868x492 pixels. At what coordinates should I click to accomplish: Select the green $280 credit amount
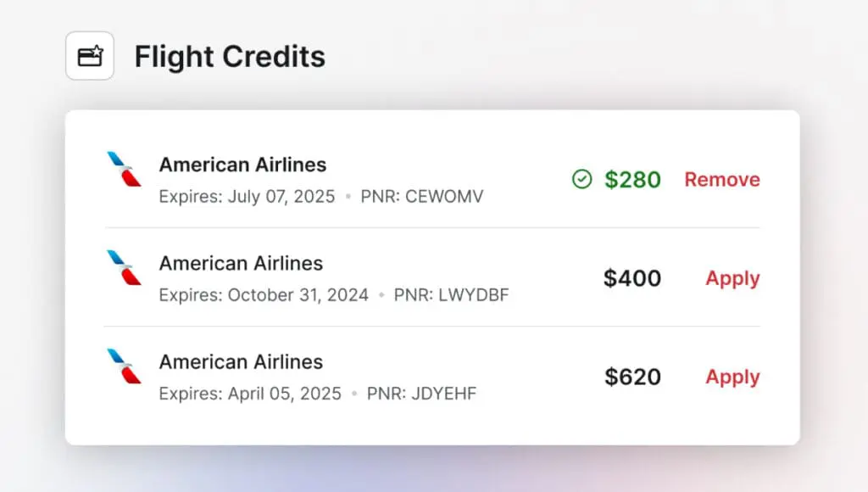tap(632, 180)
